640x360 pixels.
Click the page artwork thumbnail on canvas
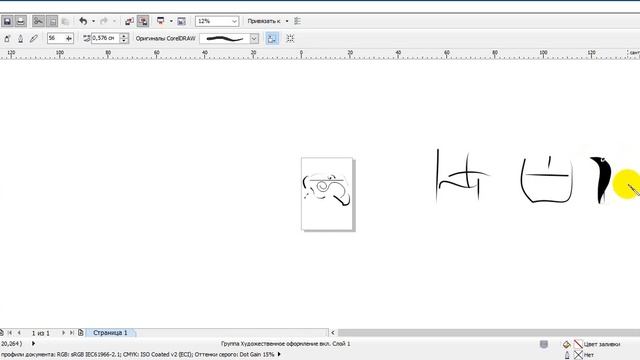point(327,193)
